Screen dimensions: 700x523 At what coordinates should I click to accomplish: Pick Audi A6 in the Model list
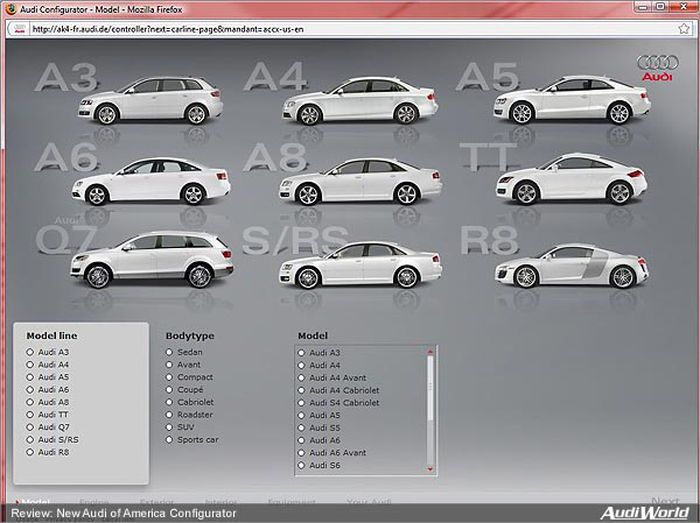319,440
